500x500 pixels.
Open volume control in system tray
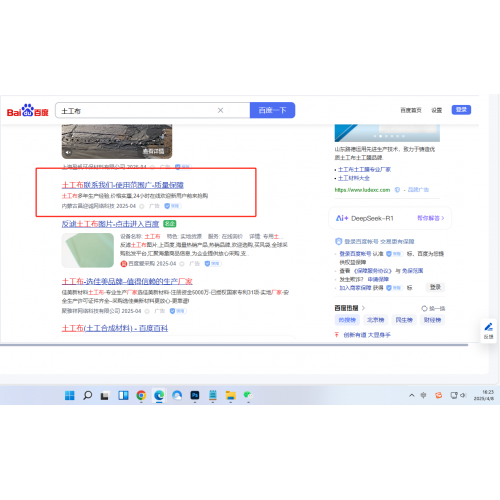[463, 395]
